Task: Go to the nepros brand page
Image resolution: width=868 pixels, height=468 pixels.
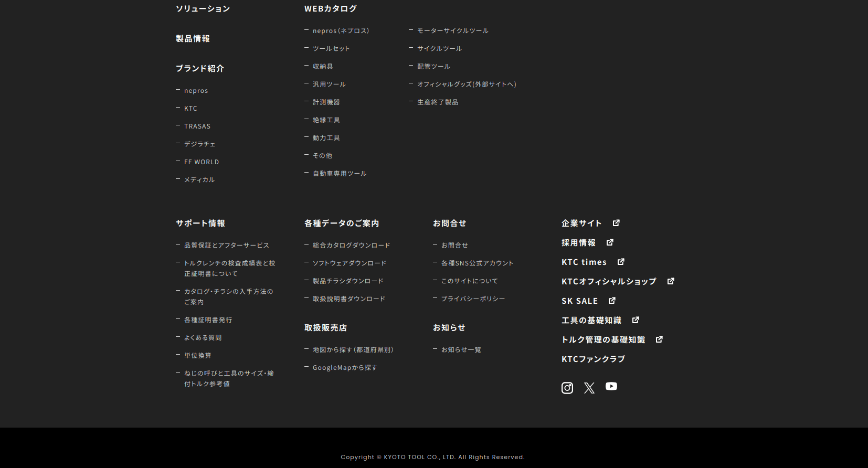Action: (x=196, y=91)
